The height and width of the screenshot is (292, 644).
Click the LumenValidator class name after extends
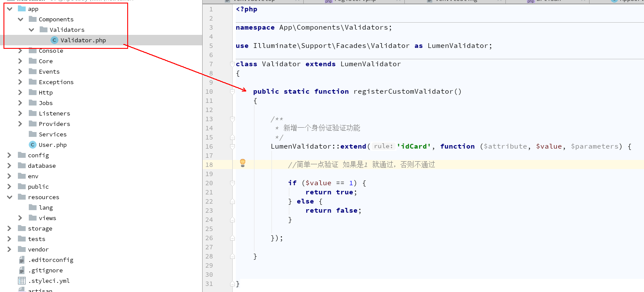tap(370, 64)
